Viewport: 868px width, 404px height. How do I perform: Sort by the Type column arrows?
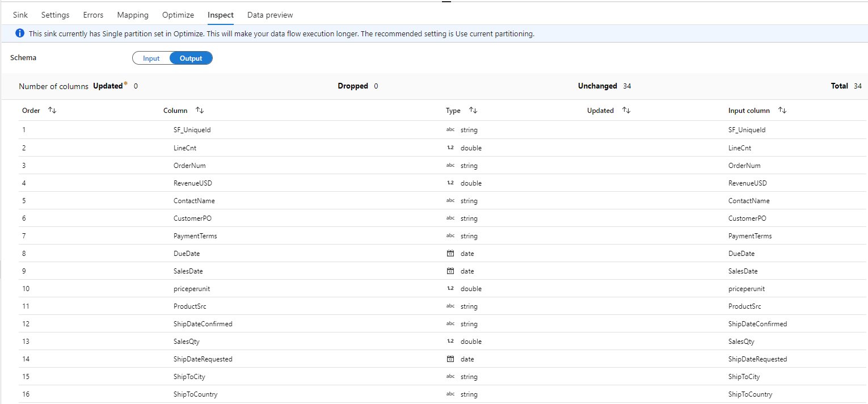[473, 110]
